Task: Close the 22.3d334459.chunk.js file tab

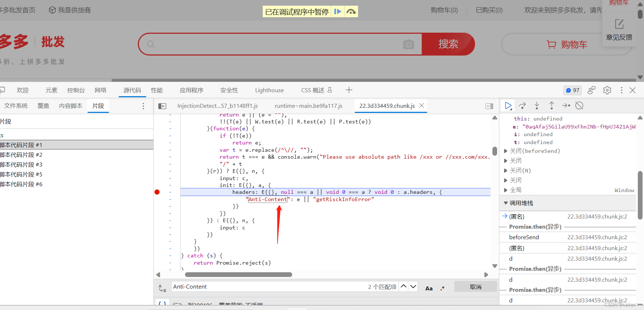Action: 421,105
